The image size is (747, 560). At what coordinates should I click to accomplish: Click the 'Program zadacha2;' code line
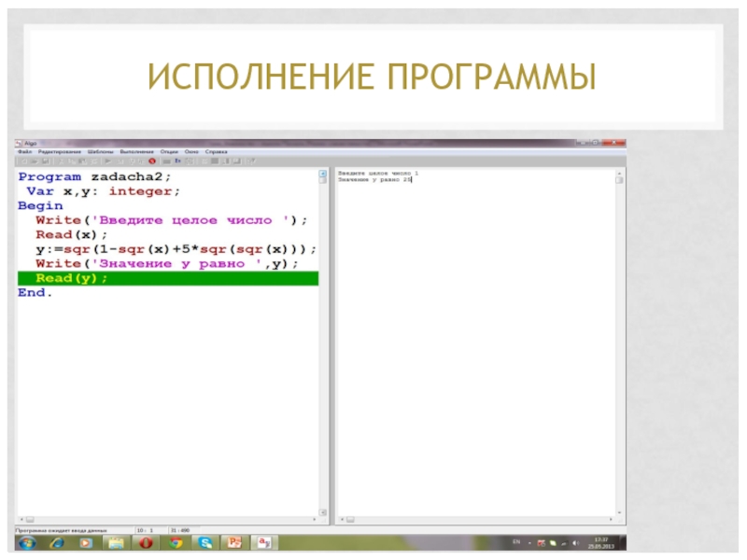click(94, 176)
